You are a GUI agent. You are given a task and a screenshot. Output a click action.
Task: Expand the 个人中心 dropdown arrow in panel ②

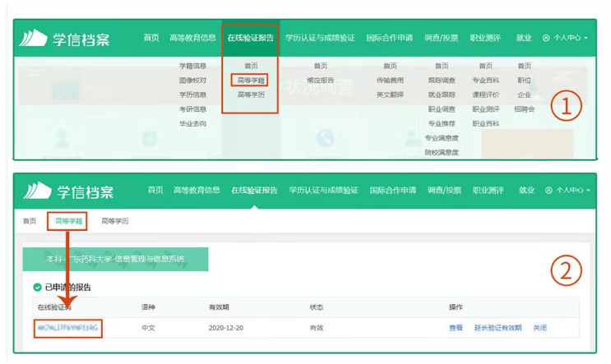point(588,191)
